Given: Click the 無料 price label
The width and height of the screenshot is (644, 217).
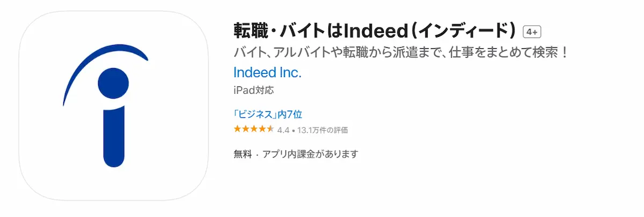Looking at the screenshot, I should (x=243, y=154).
